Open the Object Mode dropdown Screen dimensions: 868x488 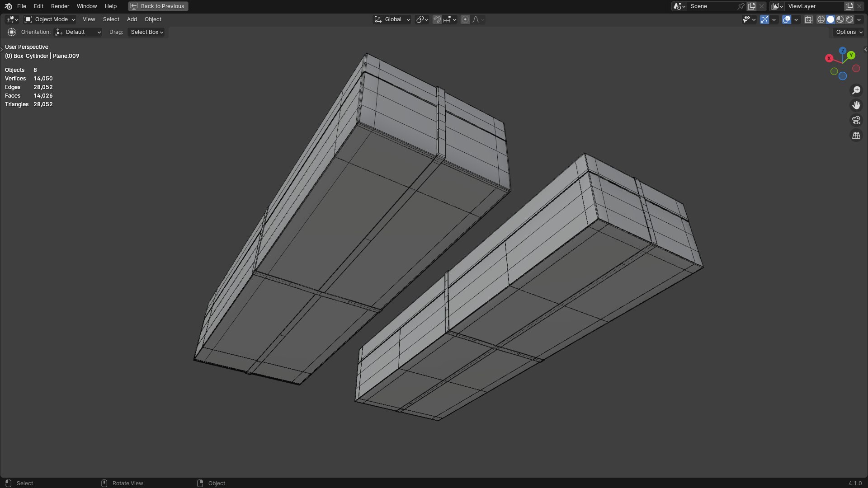[50, 19]
